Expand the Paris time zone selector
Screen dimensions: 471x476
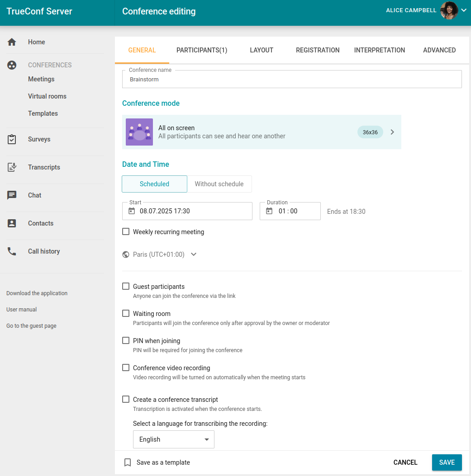coord(194,254)
